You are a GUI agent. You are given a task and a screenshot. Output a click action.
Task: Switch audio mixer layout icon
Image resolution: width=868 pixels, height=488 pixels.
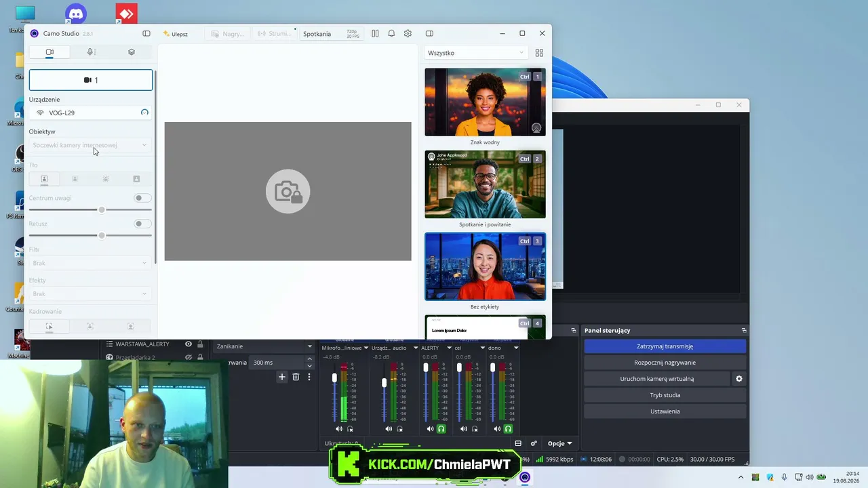coord(518,444)
